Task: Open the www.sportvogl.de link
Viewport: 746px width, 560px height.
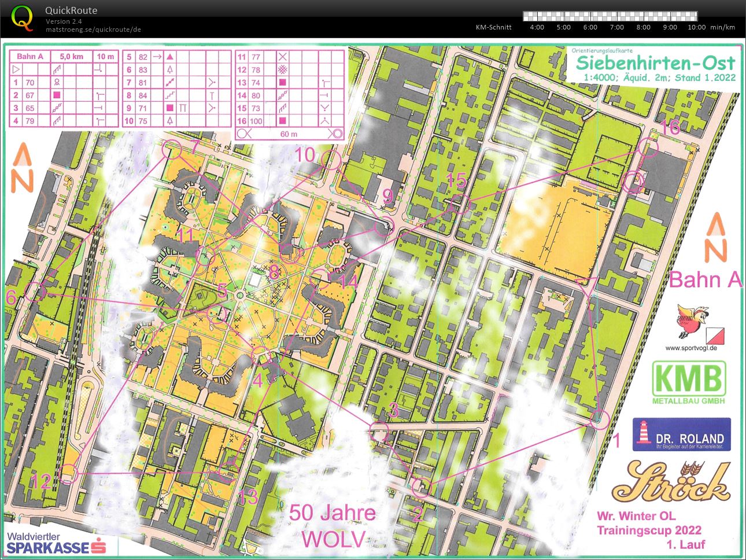Action: point(691,348)
